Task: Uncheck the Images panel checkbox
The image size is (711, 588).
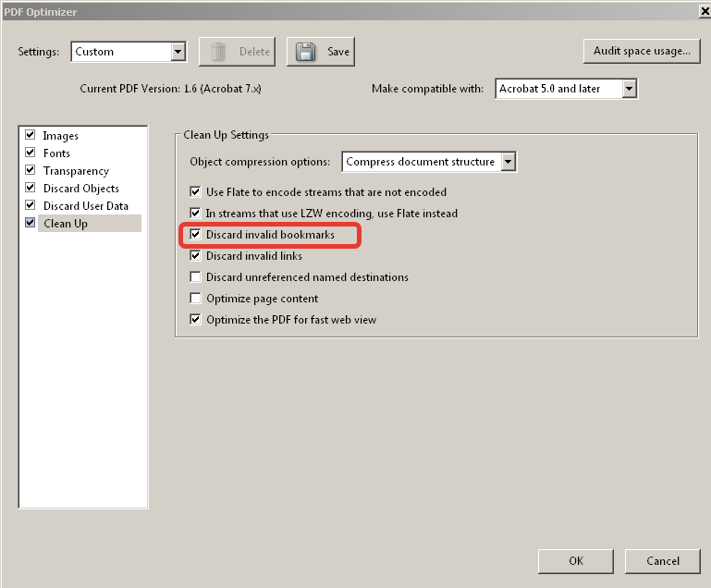Action: [31, 135]
